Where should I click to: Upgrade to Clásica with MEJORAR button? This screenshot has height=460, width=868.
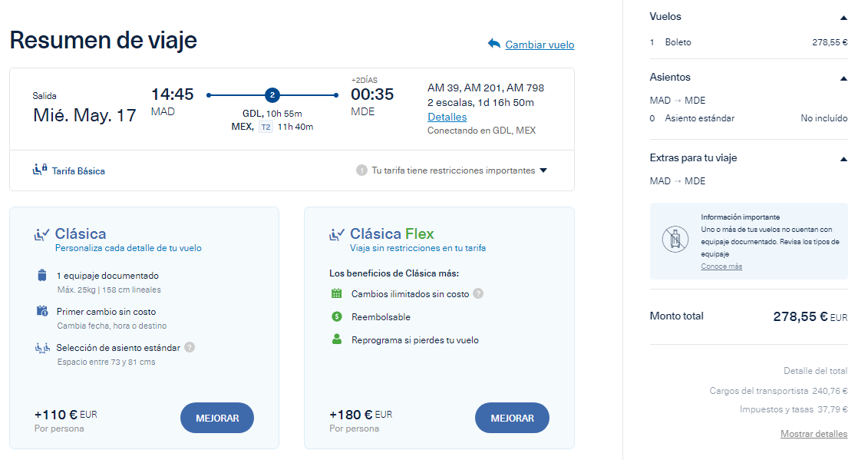[x=217, y=418]
